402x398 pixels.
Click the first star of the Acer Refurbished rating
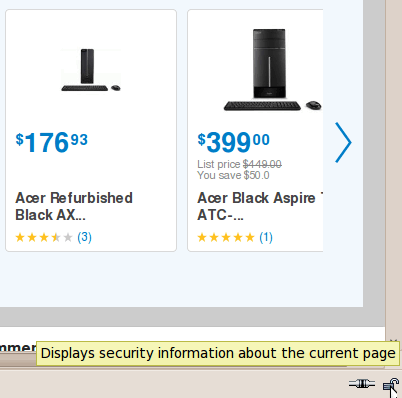20,237
